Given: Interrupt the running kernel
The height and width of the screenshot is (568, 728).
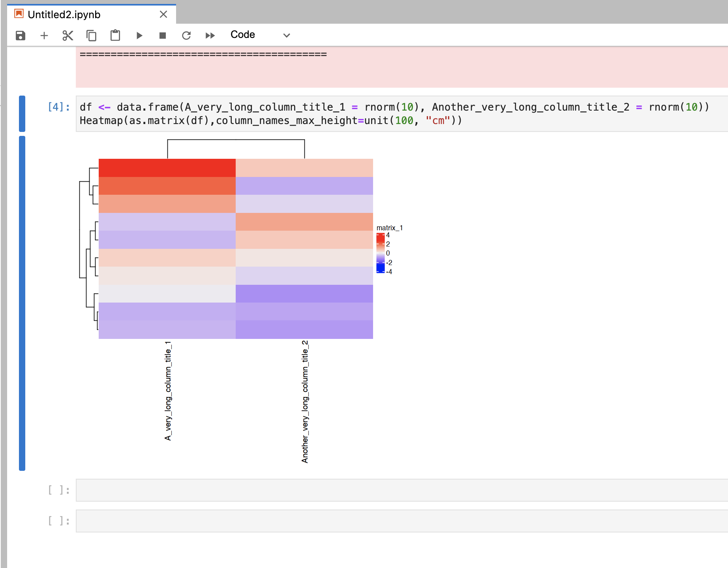Looking at the screenshot, I should click(x=162, y=35).
